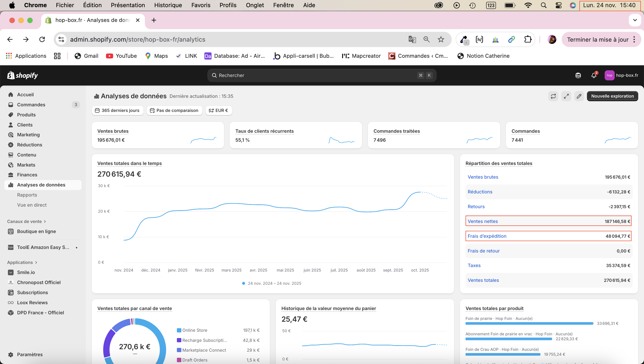Click the refresh analytics data icon
Screen dimensions: 644x364
pyautogui.click(x=553, y=96)
